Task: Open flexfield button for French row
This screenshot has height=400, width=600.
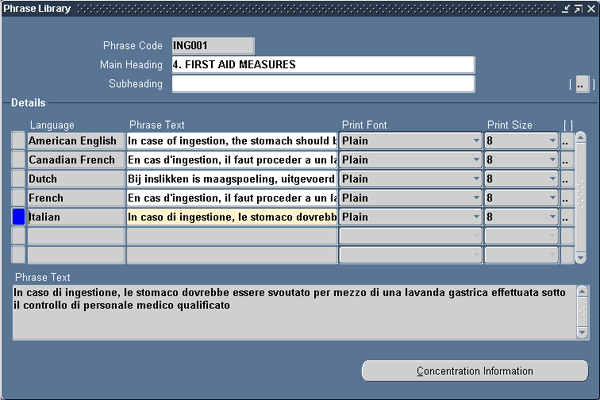Action: tap(566, 198)
